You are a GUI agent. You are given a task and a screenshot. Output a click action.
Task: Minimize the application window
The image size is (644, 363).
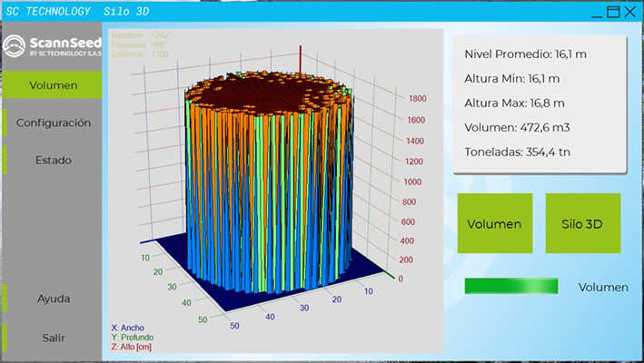pyautogui.click(x=595, y=12)
